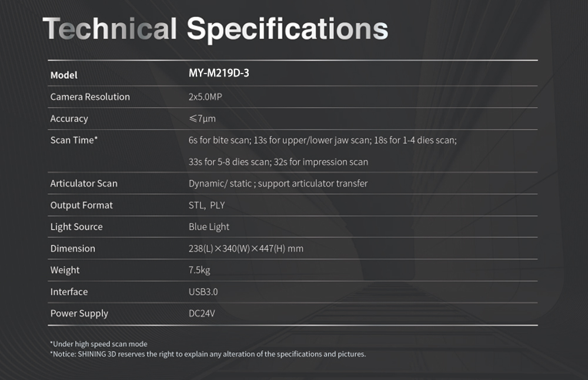This screenshot has height=380, width=588.
Task: Click the Camera Resolution label
Action: pos(90,97)
